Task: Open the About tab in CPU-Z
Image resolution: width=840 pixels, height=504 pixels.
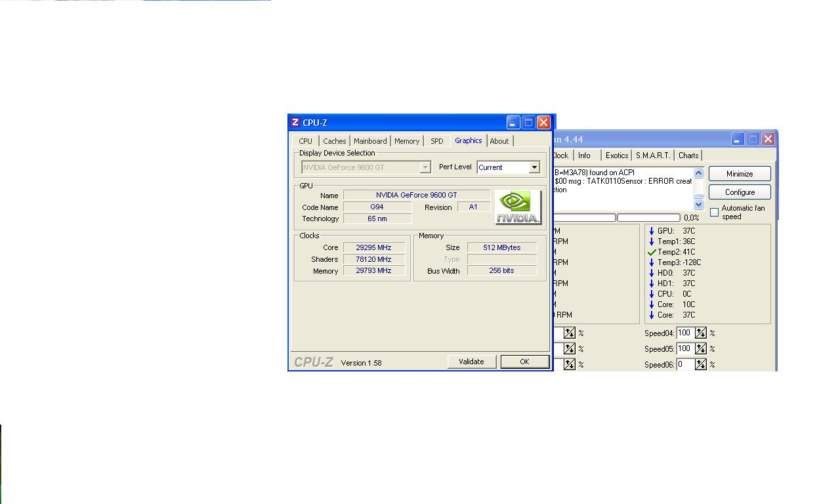Action: point(499,141)
